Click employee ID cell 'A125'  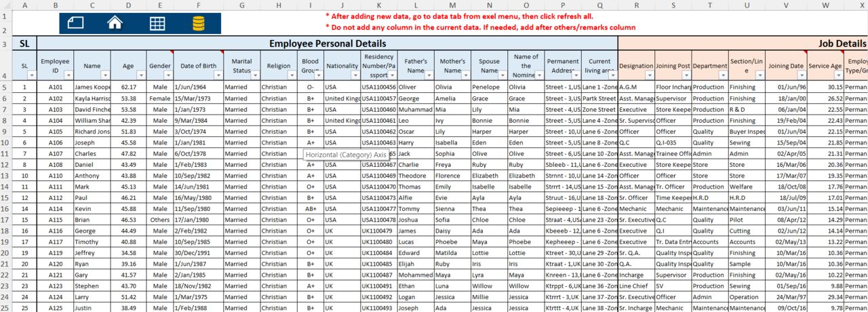click(x=55, y=307)
